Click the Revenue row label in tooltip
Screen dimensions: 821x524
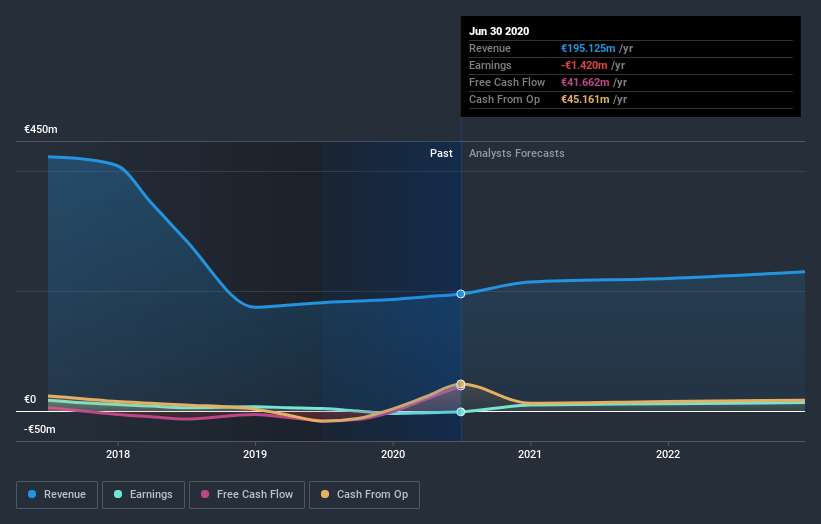(490, 48)
